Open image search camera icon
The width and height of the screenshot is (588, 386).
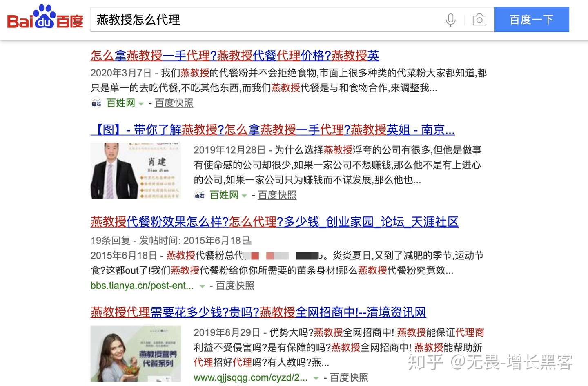point(479,20)
